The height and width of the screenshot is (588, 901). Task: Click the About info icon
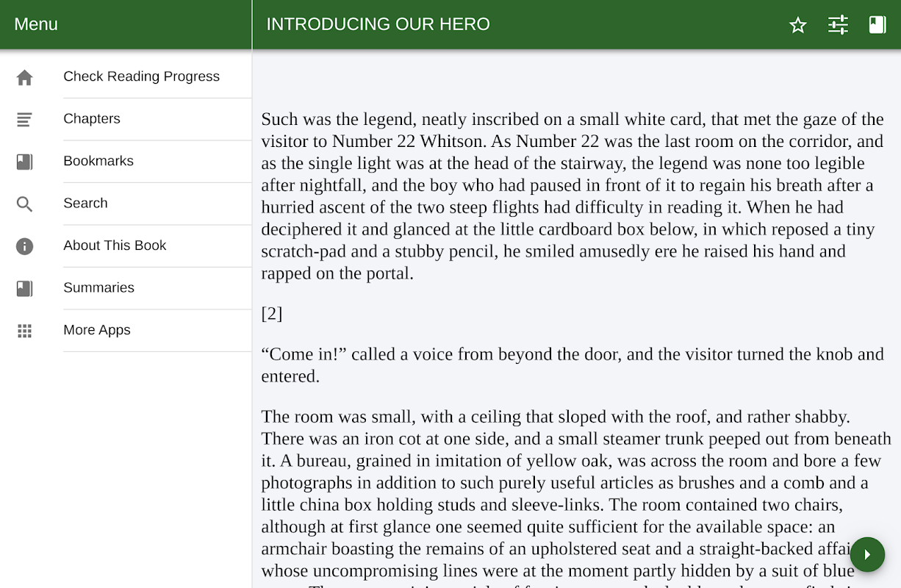[25, 246]
